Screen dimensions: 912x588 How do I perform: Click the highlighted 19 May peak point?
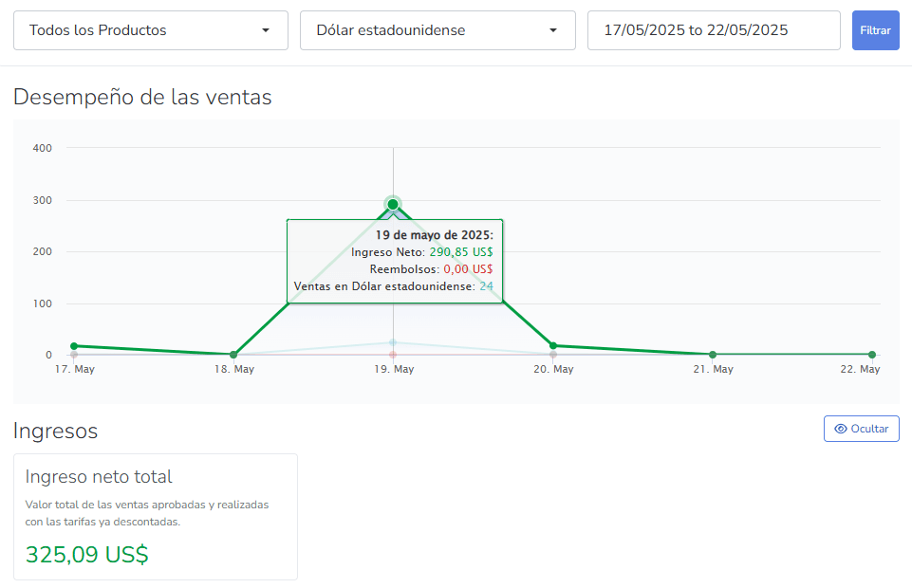(x=393, y=204)
